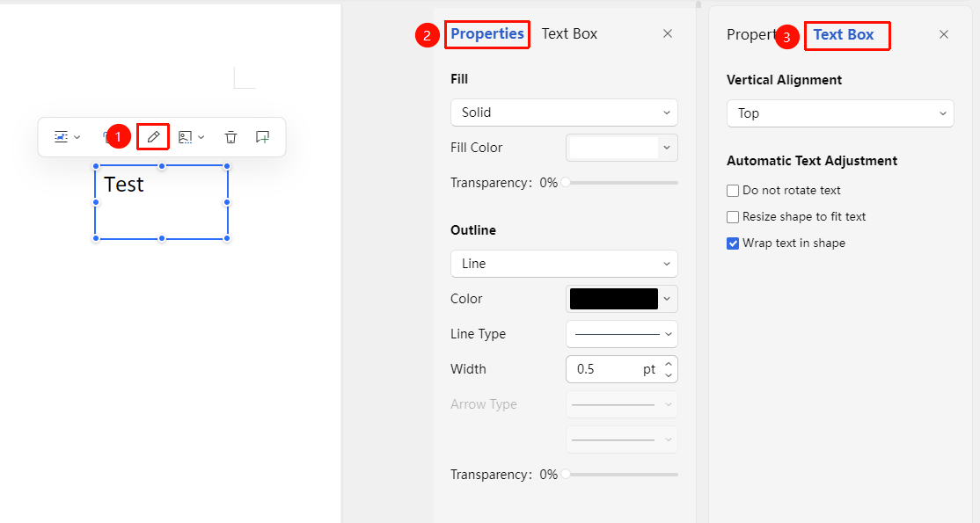
Task: Pick the white Fill Color swatch
Action: click(614, 148)
